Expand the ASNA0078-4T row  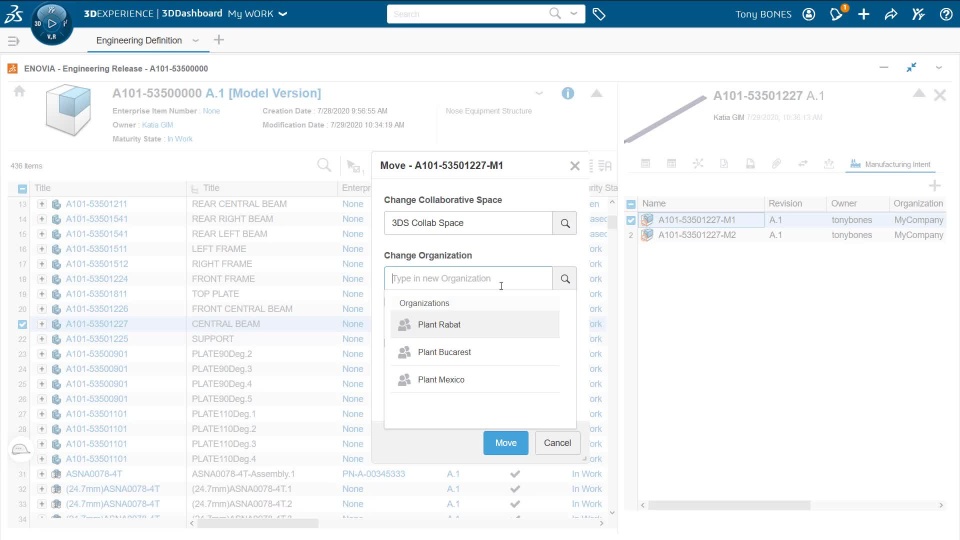click(x=42, y=474)
